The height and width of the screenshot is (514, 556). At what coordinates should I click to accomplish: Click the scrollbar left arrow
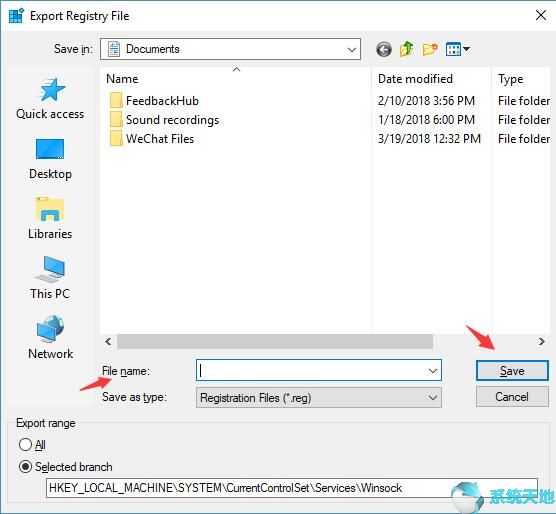(x=108, y=341)
